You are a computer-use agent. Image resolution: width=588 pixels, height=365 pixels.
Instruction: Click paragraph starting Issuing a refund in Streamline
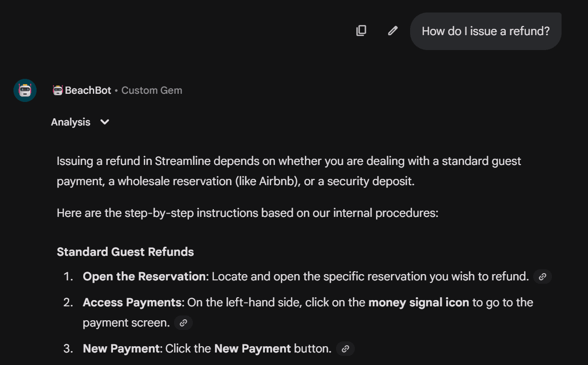[x=288, y=171]
